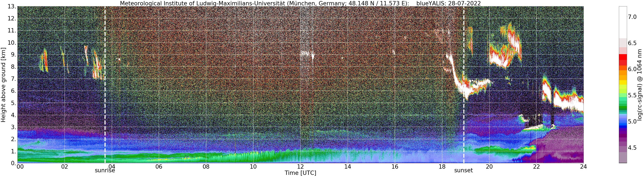Screen dimensions: 644x177
Task: Click the '1.' height axis tick label
Action: (x=13, y=151)
